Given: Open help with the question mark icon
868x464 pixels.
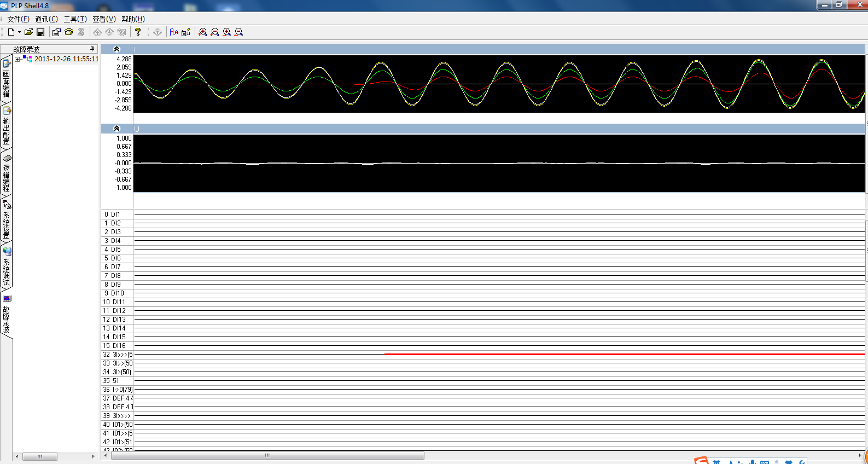Looking at the screenshot, I should (138, 32).
